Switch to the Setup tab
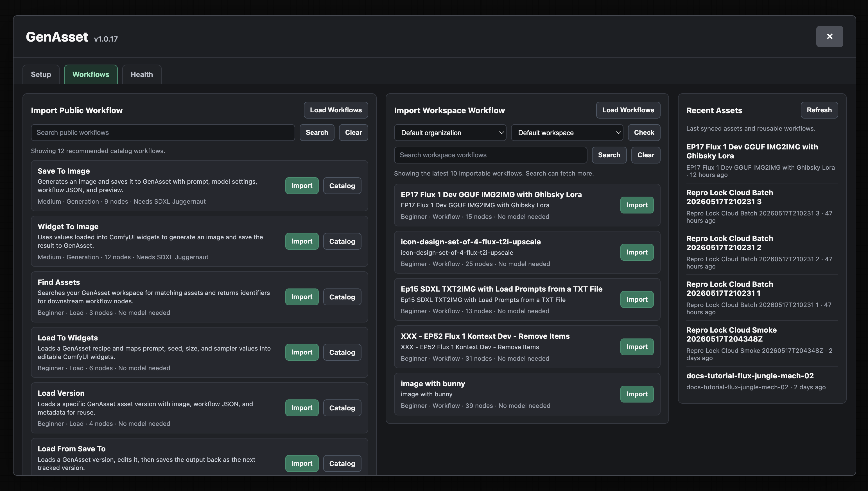This screenshot has height=491, width=868. 41,74
